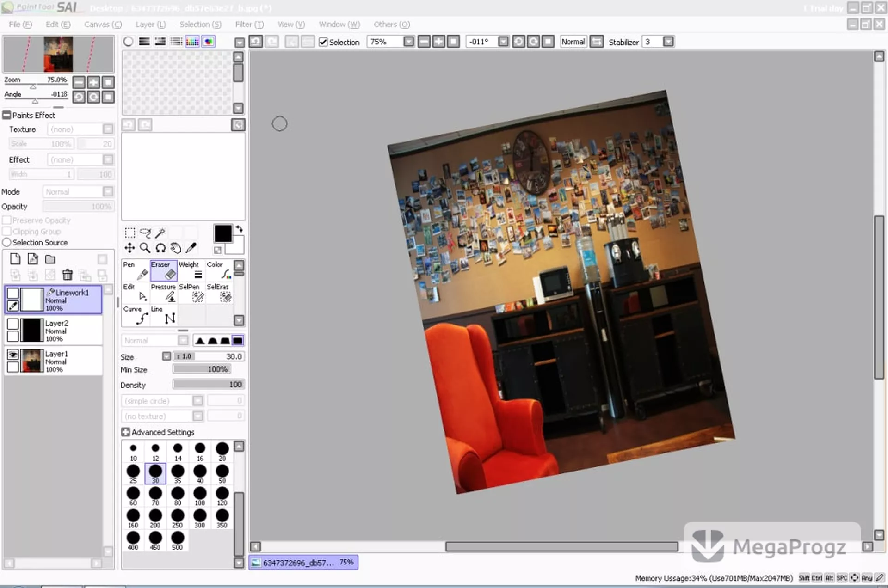
Task: Show Layer2 using its visibility box
Action: pyautogui.click(x=13, y=324)
